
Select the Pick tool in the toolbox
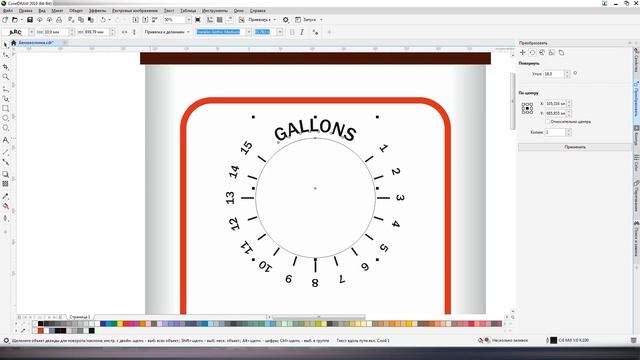5,44
